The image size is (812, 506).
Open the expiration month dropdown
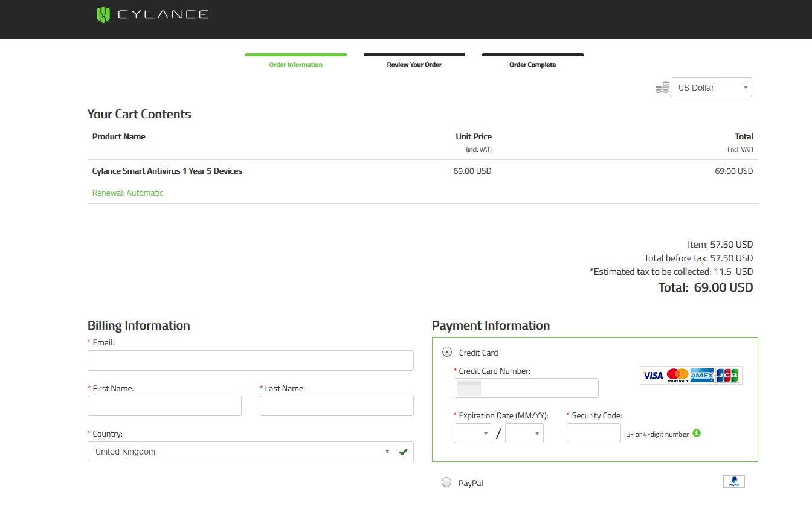coord(472,434)
